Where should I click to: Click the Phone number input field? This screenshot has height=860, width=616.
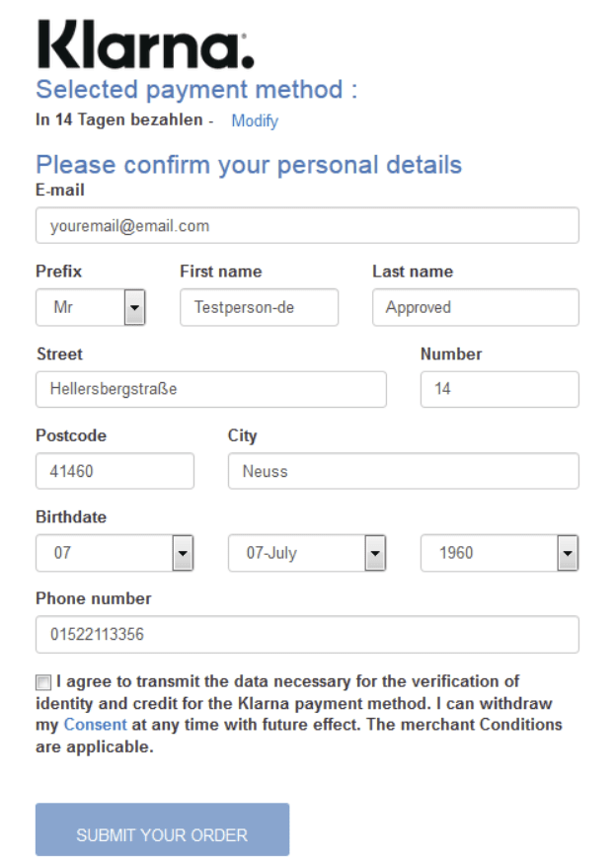[x=307, y=634]
